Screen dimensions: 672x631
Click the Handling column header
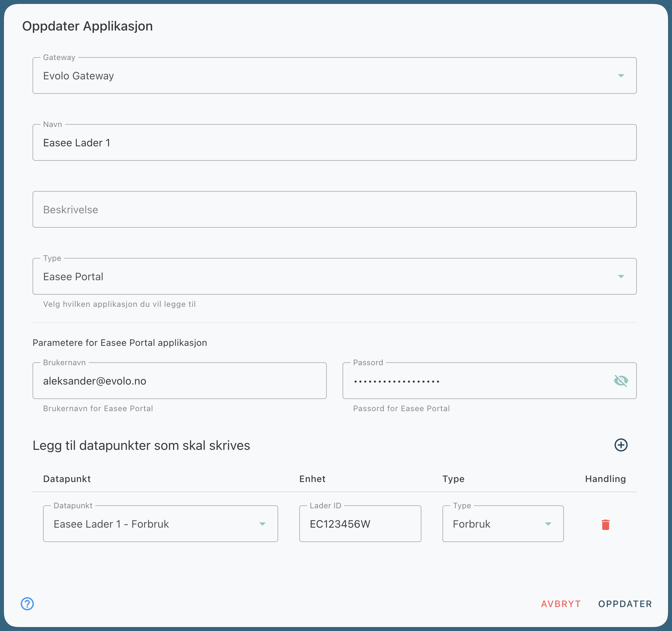tap(605, 479)
